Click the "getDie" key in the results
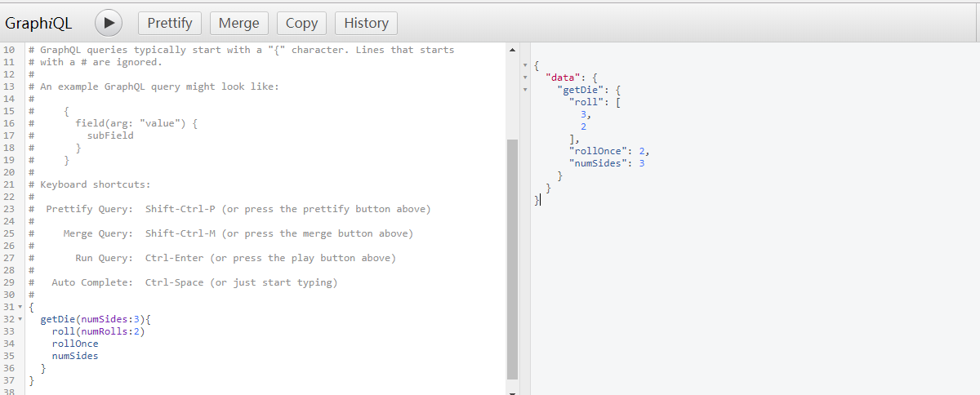This screenshot has width=980, height=395. click(x=581, y=90)
